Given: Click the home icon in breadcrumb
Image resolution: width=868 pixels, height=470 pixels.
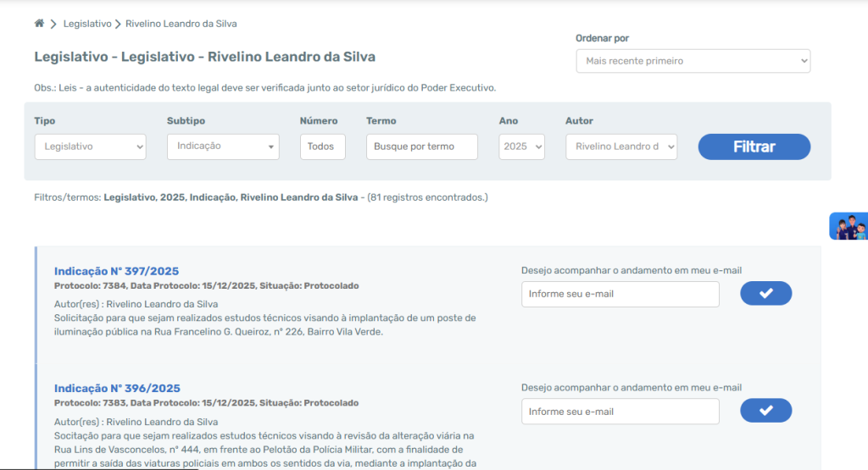Looking at the screenshot, I should [x=39, y=24].
